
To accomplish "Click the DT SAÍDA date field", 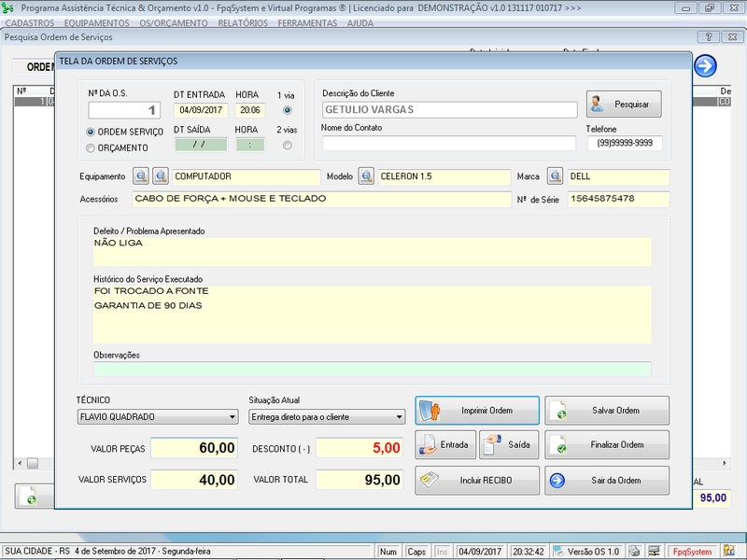I will 201,145.
